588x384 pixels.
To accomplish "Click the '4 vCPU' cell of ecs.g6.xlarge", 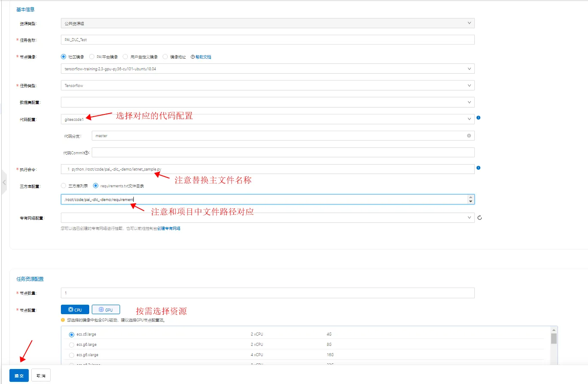I will pyautogui.click(x=257, y=355).
